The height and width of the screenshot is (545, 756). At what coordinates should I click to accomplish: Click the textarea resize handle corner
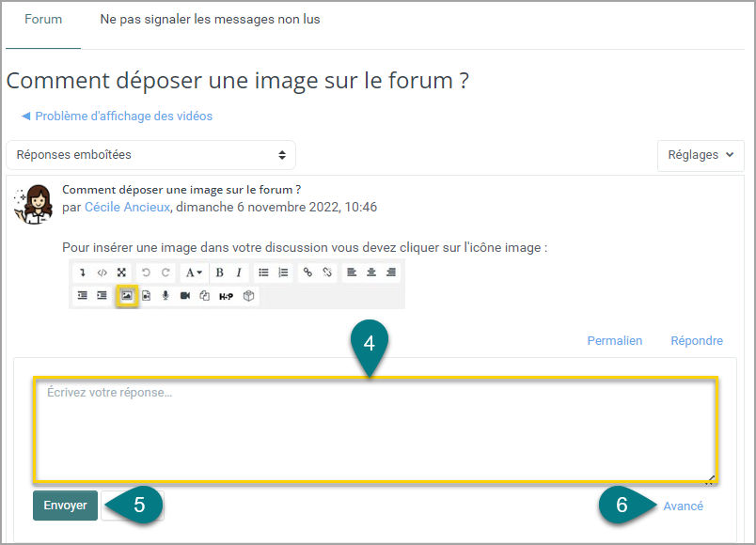[709, 480]
